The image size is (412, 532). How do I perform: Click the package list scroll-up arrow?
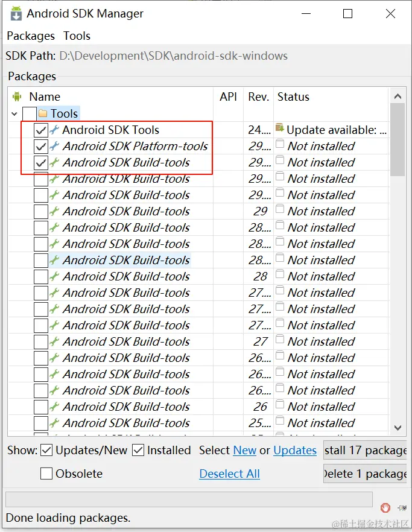398,97
